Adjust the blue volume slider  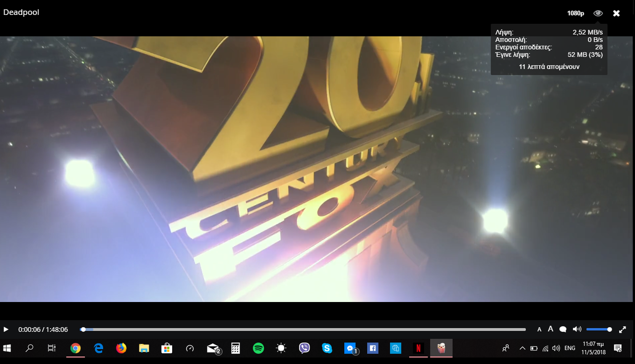point(599,329)
